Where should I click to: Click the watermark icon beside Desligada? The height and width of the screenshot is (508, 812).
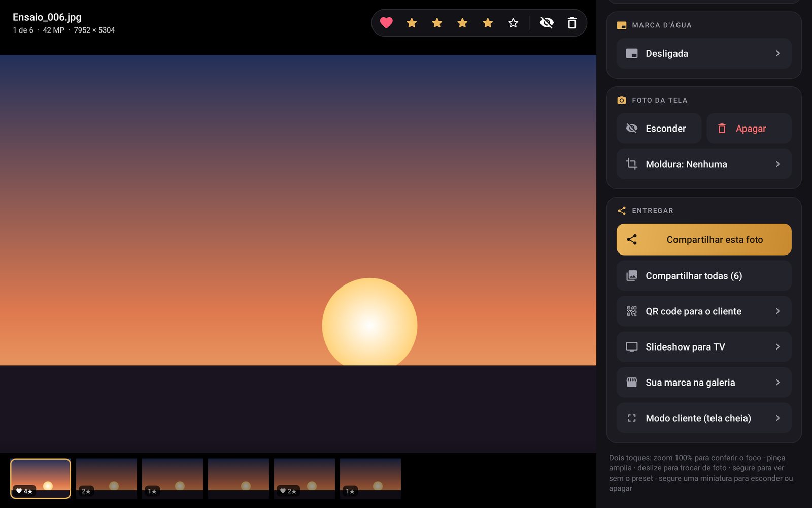tap(632, 53)
